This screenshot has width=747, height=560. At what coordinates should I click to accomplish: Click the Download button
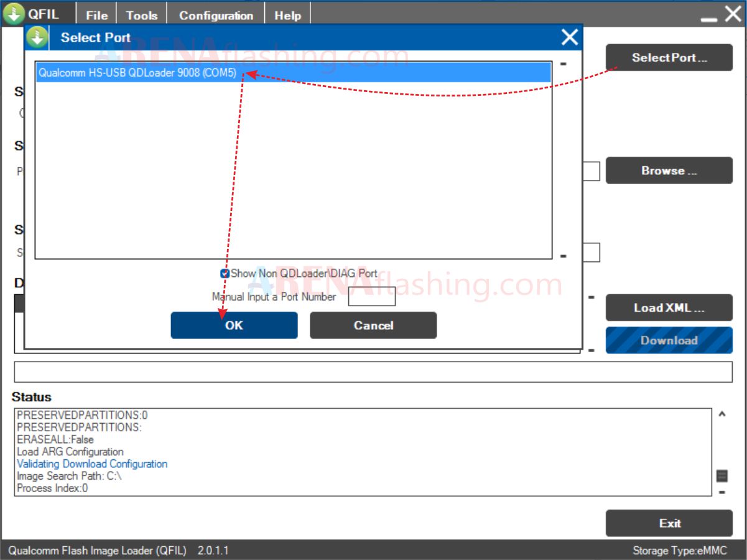click(x=669, y=340)
